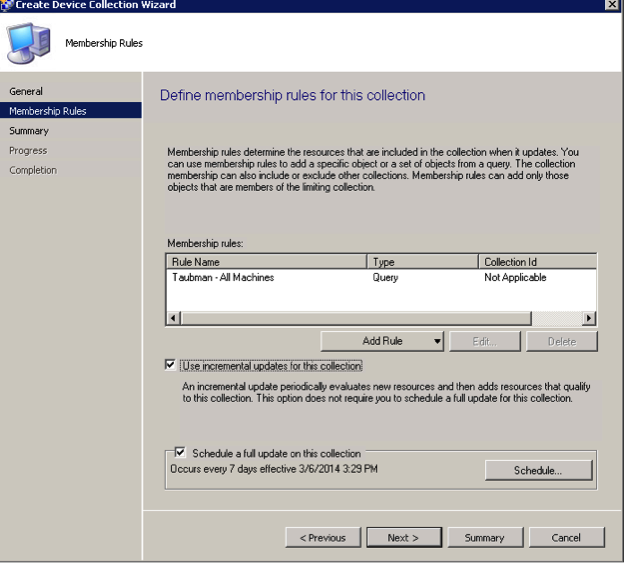The image size is (625, 563).
Task: Click the computer wizard icon in header
Action: [x=29, y=43]
